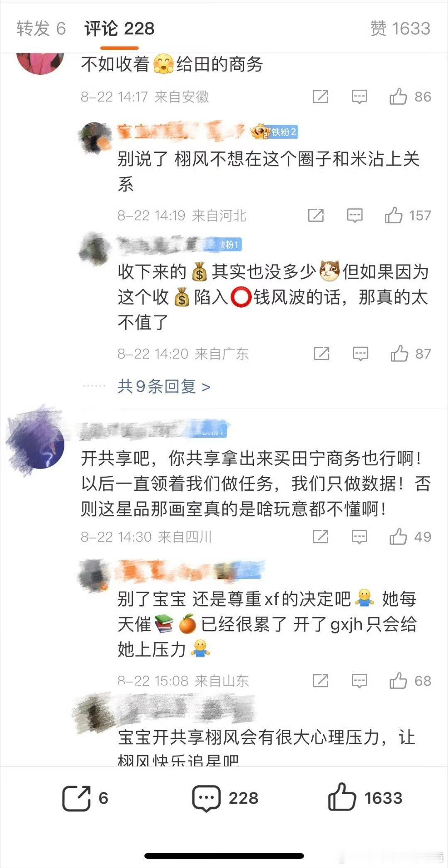
Task: Repost the 14:30 四川 comment via share icon
Action: pos(320,537)
